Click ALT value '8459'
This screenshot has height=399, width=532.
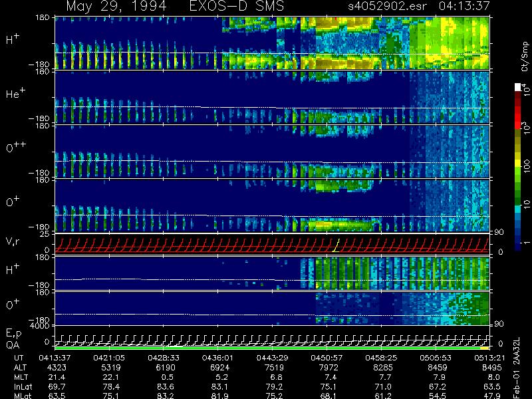tap(438, 368)
